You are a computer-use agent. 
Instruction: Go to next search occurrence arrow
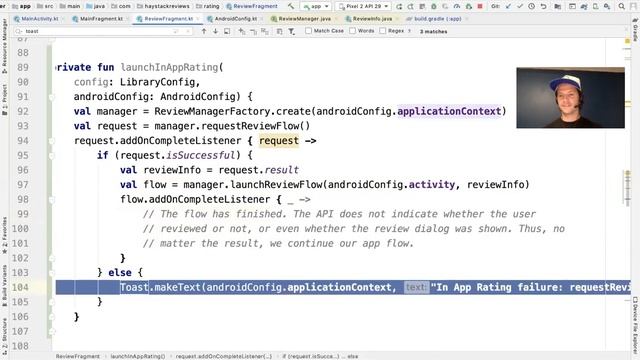pos(215,31)
